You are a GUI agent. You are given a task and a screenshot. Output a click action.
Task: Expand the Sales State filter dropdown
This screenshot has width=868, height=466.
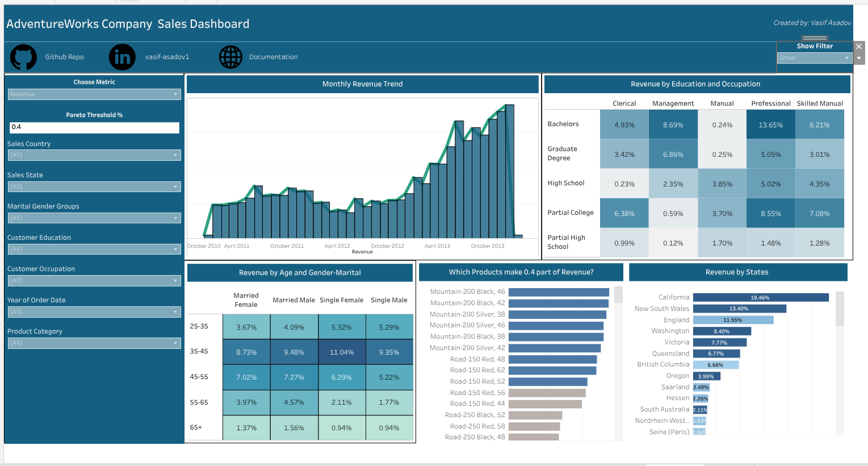(x=94, y=186)
